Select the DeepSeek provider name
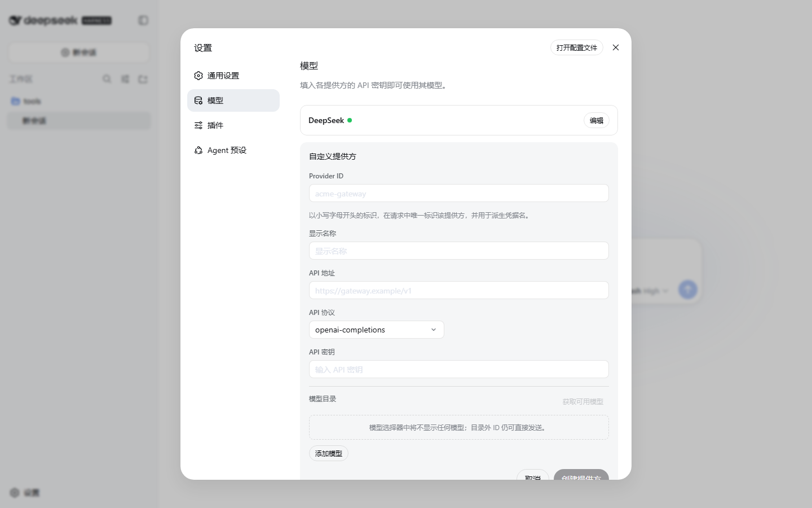This screenshot has width=812, height=508. (x=326, y=120)
